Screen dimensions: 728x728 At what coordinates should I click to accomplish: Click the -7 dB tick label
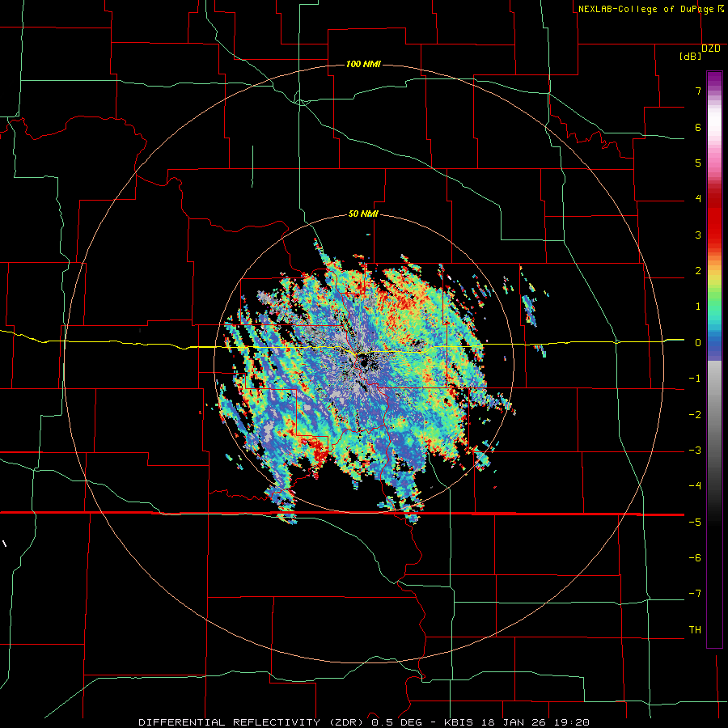tap(695, 594)
